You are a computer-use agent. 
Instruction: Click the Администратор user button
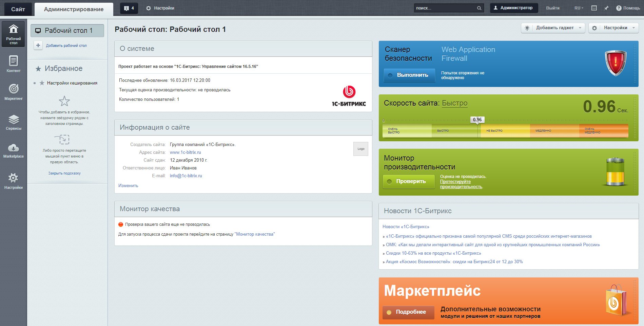click(x=514, y=8)
